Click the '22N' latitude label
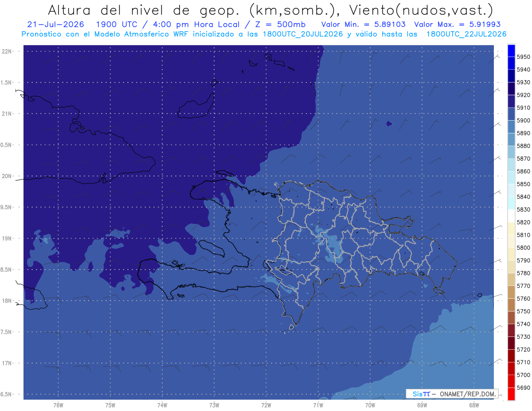 coord(7,51)
